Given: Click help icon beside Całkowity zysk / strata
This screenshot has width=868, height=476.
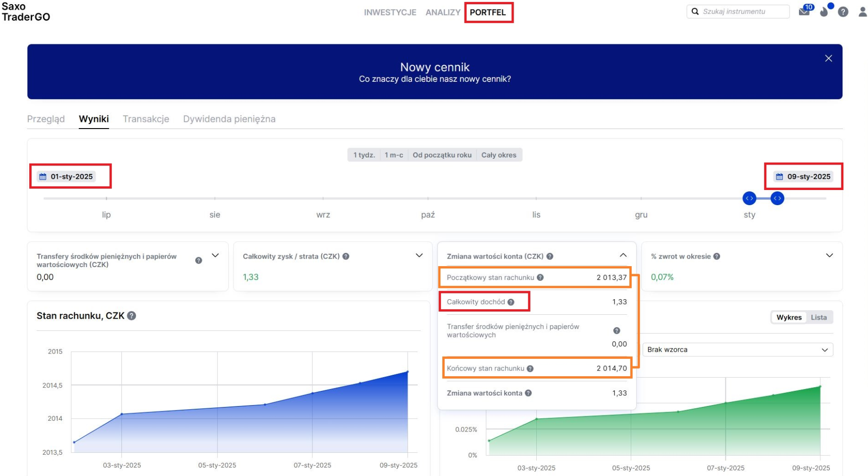Looking at the screenshot, I should tap(346, 256).
